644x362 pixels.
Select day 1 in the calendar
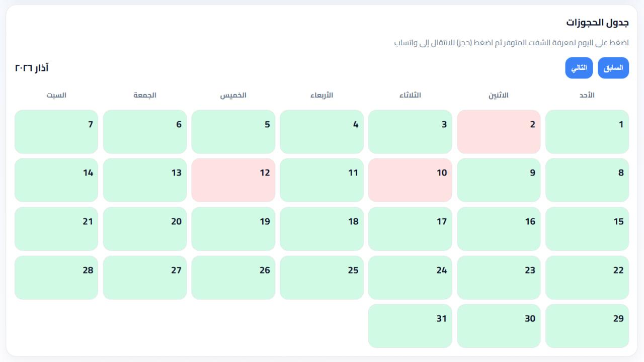coord(587,132)
